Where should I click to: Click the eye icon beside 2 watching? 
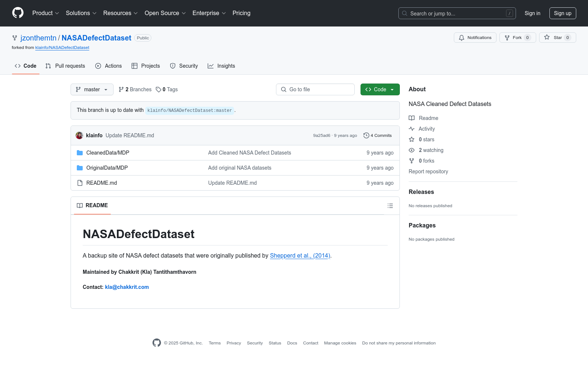[412, 150]
